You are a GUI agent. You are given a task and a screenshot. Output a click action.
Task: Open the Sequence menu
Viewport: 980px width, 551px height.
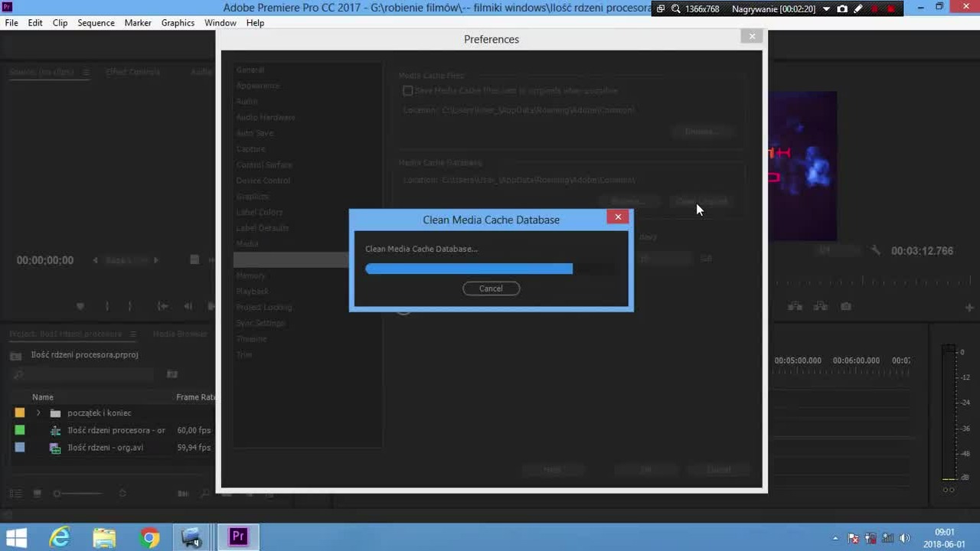[96, 23]
